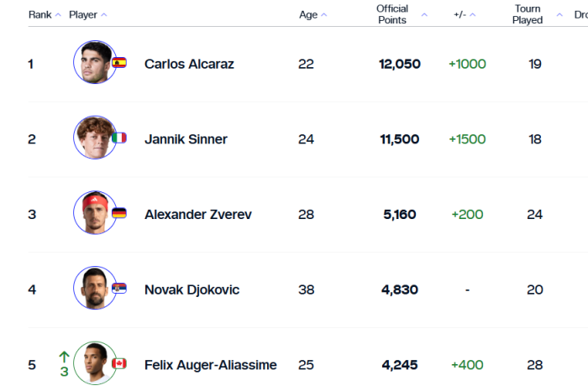
Task: Click Italy flag icon beside Jannik Sinner
Action: pos(119,138)
